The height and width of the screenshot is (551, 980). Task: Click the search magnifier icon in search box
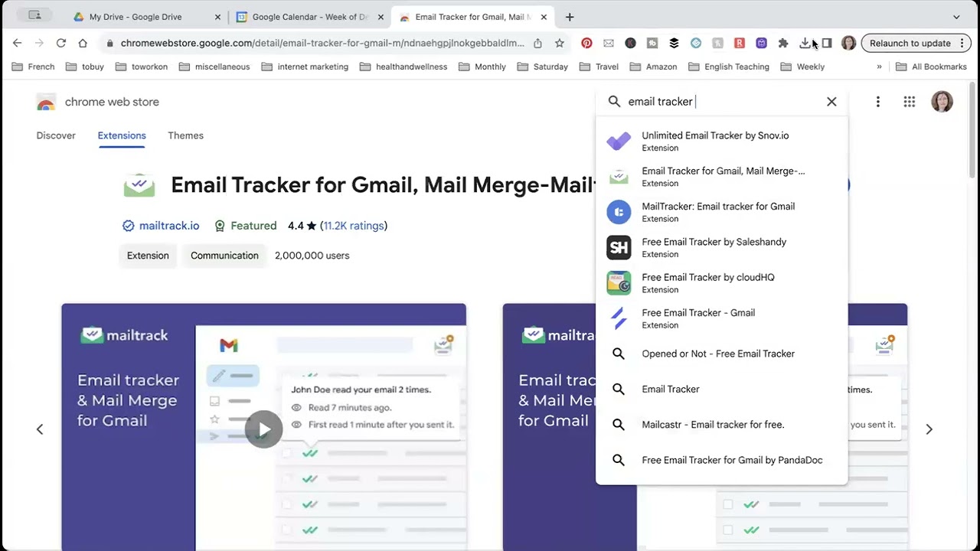[614, 102]
